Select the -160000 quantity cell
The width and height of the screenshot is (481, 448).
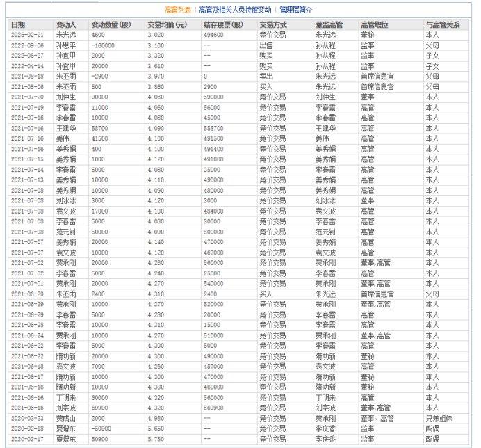tap(103, 45)
